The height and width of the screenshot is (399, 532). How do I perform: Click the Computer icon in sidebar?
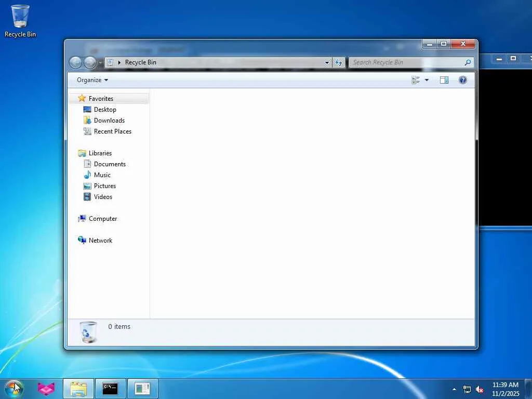coord(82,219)
